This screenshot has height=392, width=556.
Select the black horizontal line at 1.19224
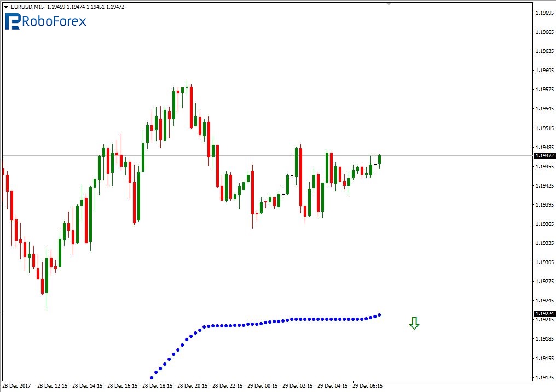coord(219,314)
